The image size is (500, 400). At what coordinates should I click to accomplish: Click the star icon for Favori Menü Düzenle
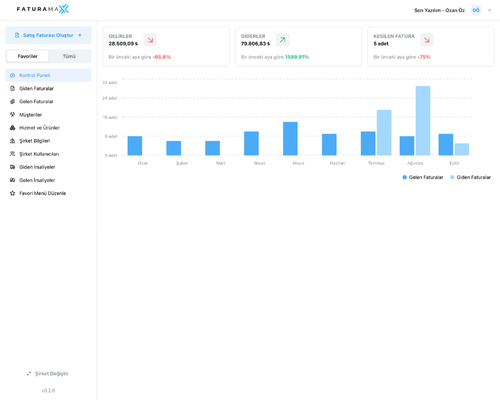tap(12, 193)
